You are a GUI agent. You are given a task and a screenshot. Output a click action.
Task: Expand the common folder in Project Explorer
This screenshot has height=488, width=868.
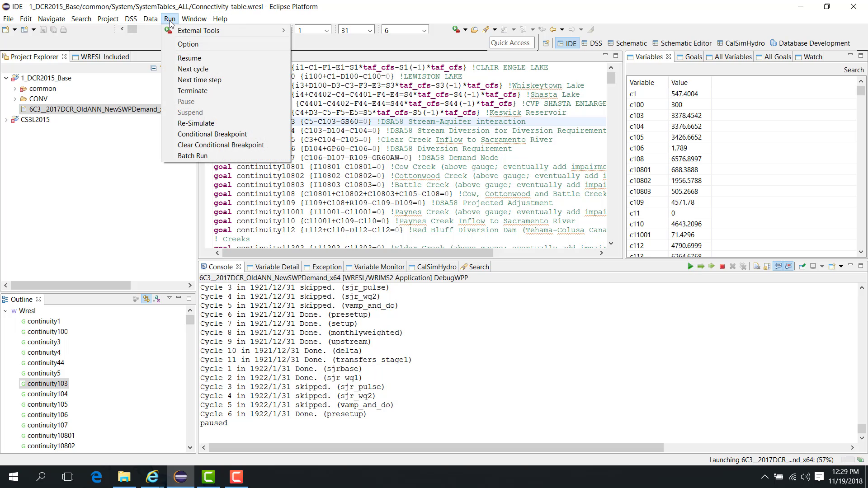[15, 89]
